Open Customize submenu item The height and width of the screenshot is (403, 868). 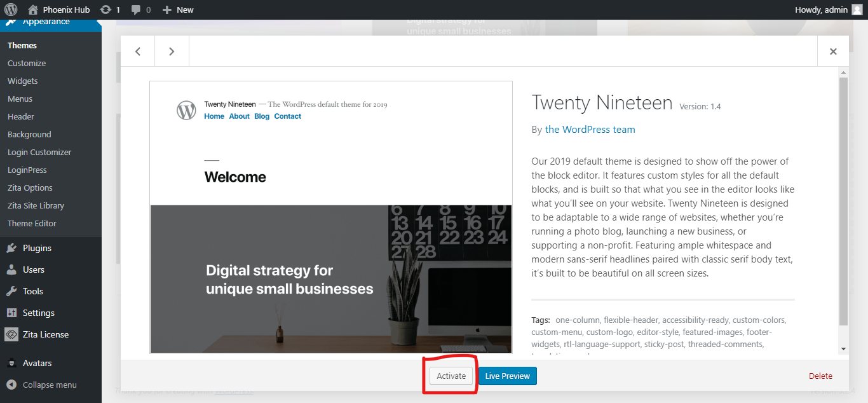pos(27,63)
